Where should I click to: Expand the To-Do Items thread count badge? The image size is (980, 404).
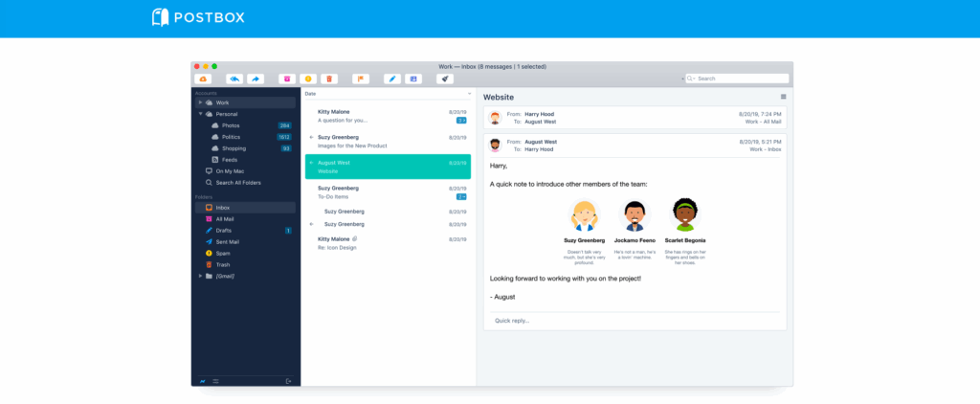tap(461, 196)
